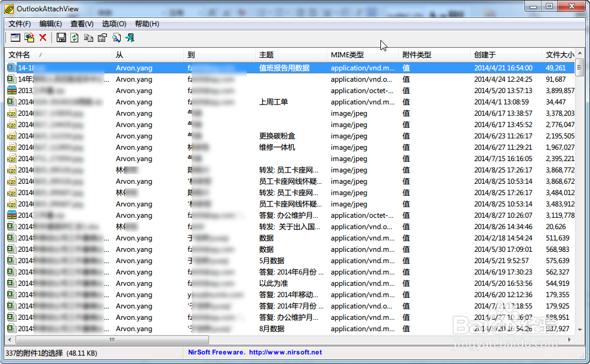
Task: Sort by the 到 column header
Action: pos(220,55)
